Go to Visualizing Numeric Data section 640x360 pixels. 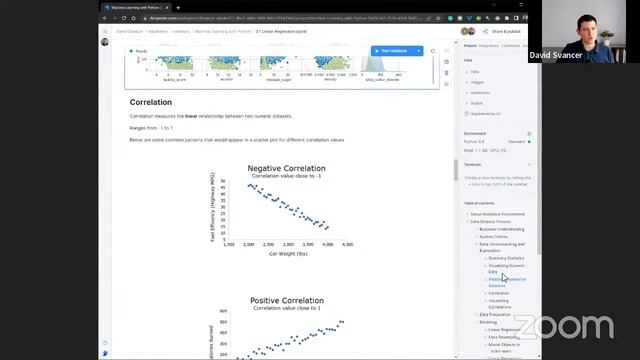pyautogui.click(x=506, y=269)
